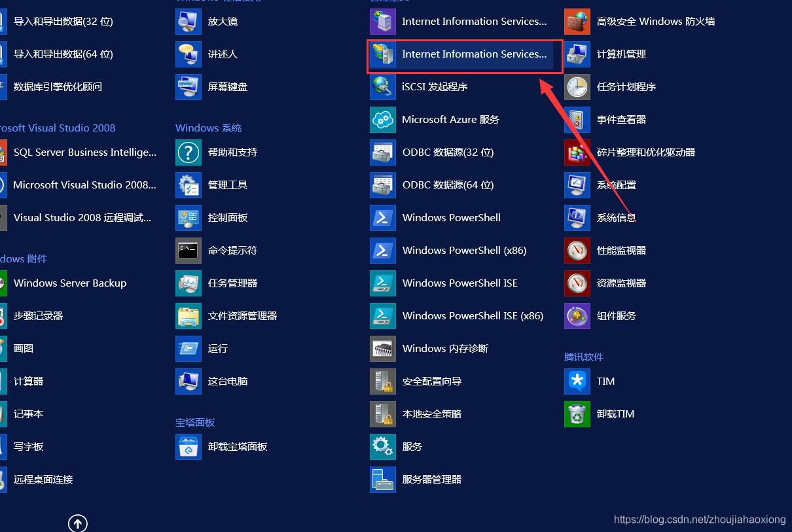
Task: Open 记事本 Notepad
Action: tap(29, 414)
